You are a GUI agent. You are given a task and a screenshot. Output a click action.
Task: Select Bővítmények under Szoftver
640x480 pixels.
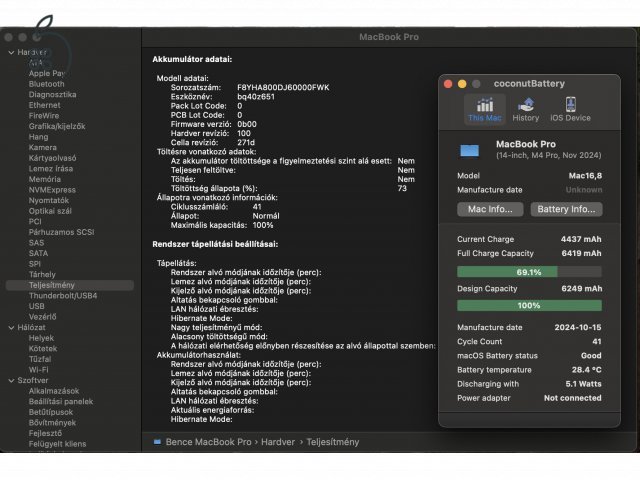[52, 423]
